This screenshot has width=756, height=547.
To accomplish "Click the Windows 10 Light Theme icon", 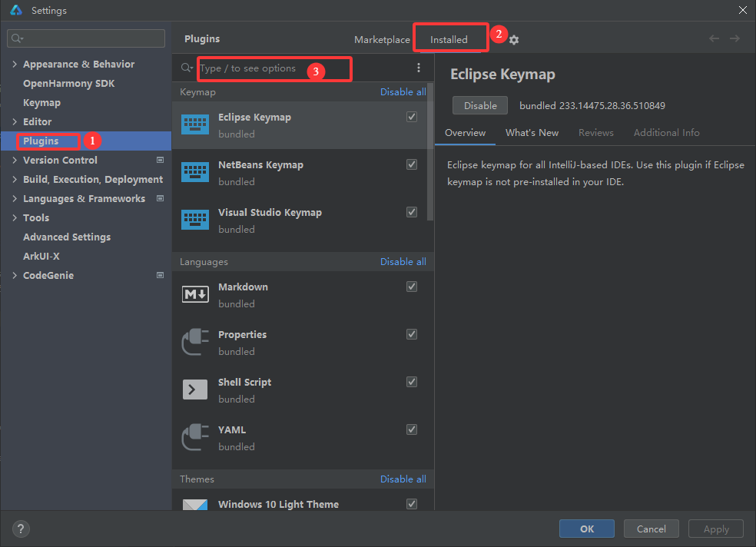I will 195,505.
